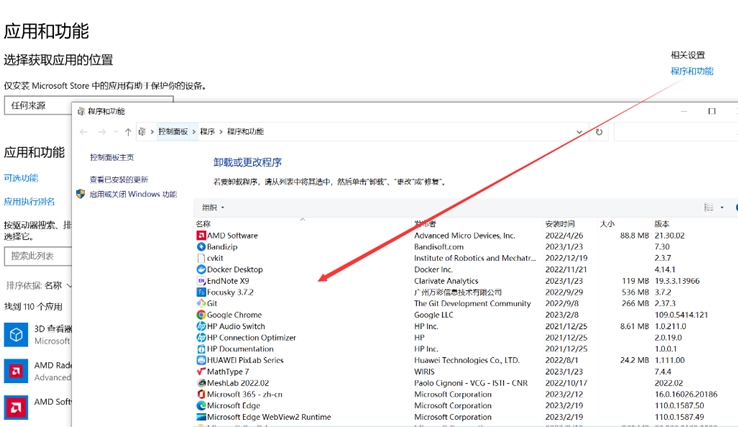Click the change view layout icon

[x=708, y=207]
